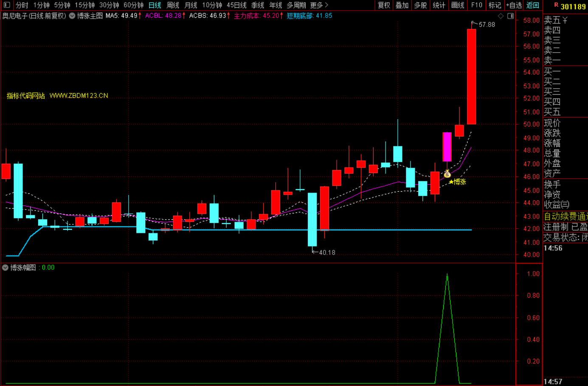Open the 博涨主图 indicator dropdown arrow
Screen dimensions: 588x386
point(72,16)
